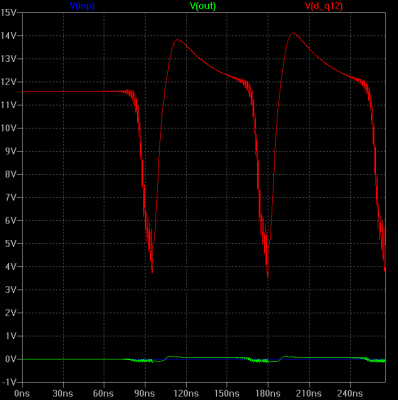The height and width of the screenshot is (400, 398).
Task: Click the 1V vertical axis label
Action: pos(10,336)
